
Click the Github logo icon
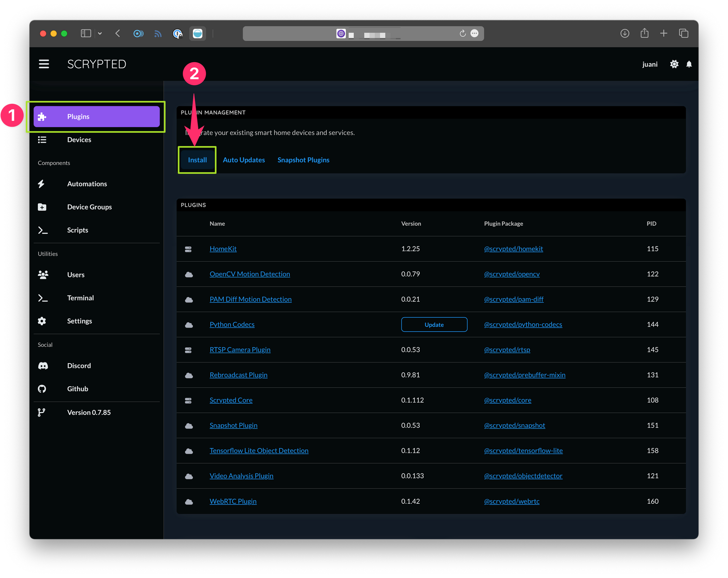42,389
